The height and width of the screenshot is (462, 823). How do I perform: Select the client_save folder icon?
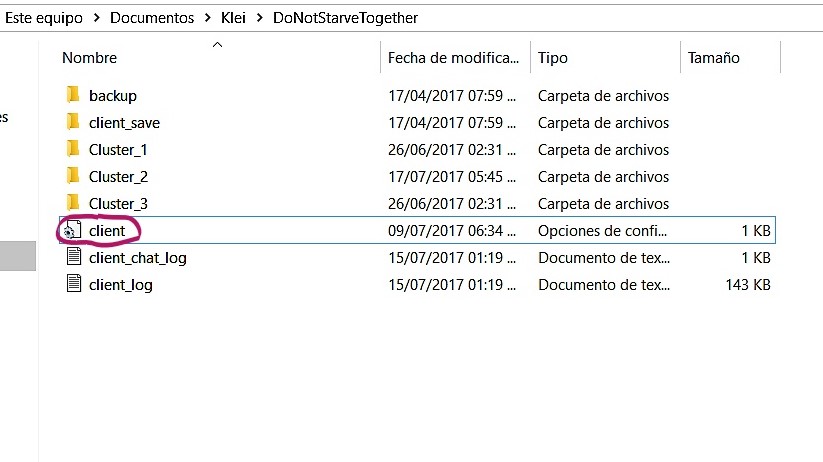coord(72,122)
